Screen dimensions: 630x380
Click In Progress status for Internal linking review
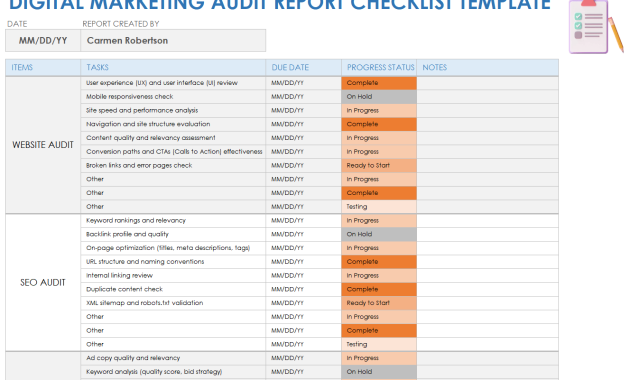coord(379,276)
